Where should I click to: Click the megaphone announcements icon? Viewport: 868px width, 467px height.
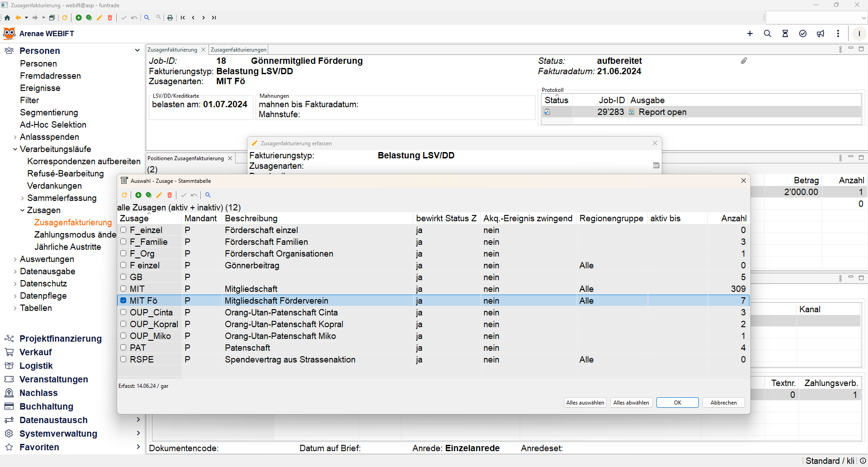(x=821, y=33)
